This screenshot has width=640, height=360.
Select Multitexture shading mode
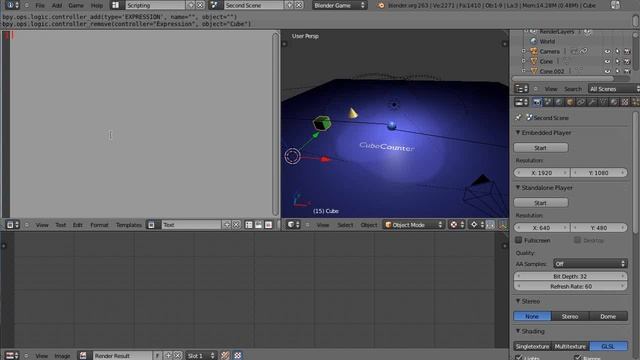(x=570, y=346)
